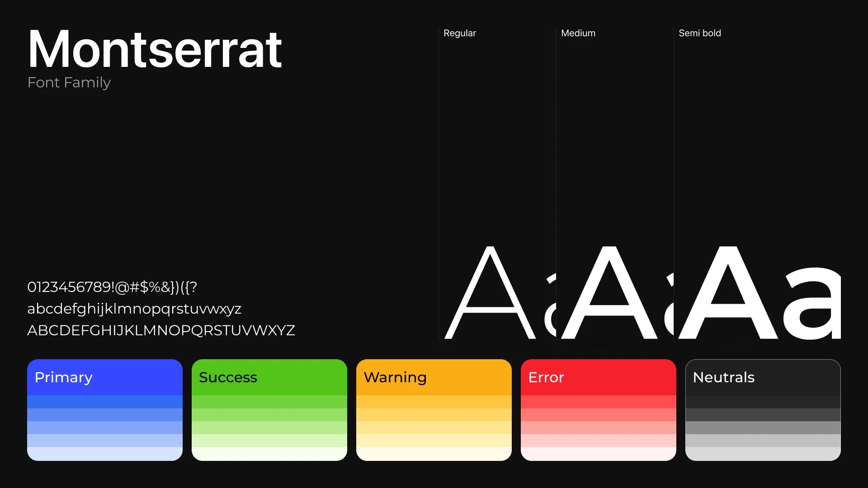Viewport: 868px width, 488px height.
Task: Select the lightest Primary blue shade
Action: pyautogui.click(x=105, y=454)
